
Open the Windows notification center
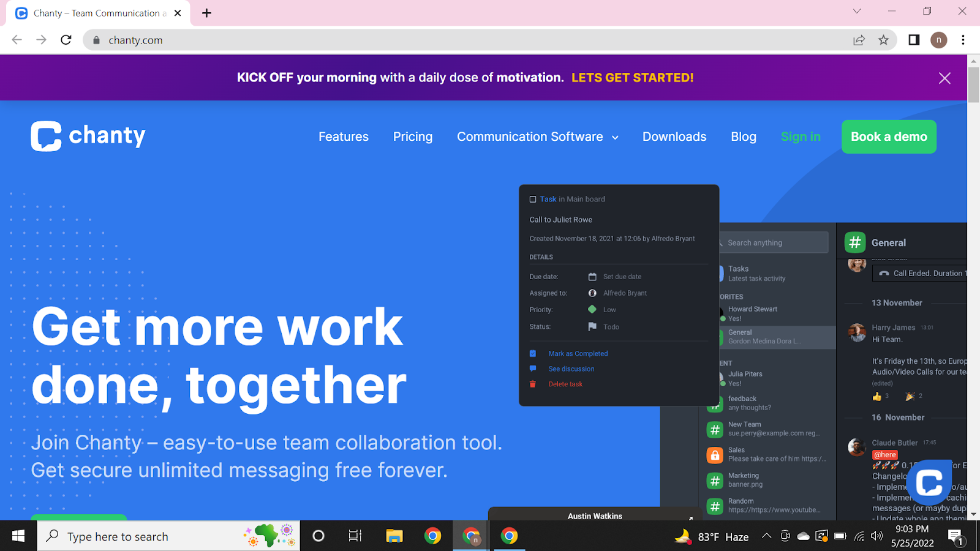click(x=956, y=538)
